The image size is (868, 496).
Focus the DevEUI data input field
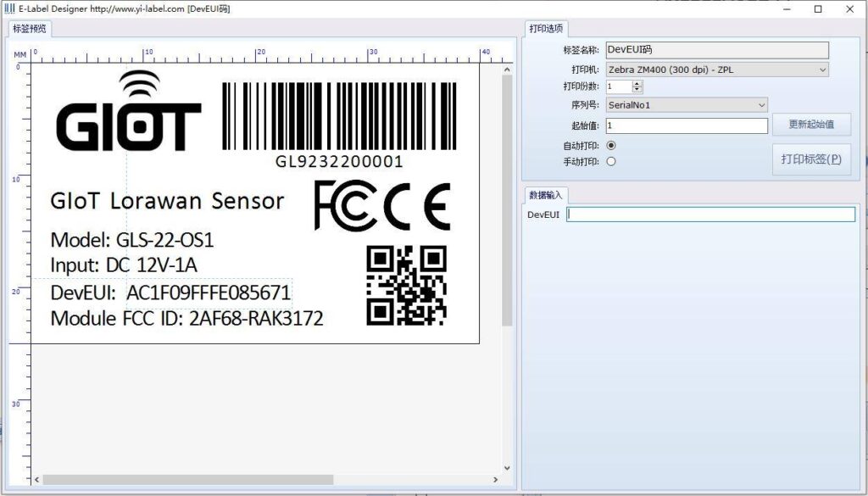(711, 215)
